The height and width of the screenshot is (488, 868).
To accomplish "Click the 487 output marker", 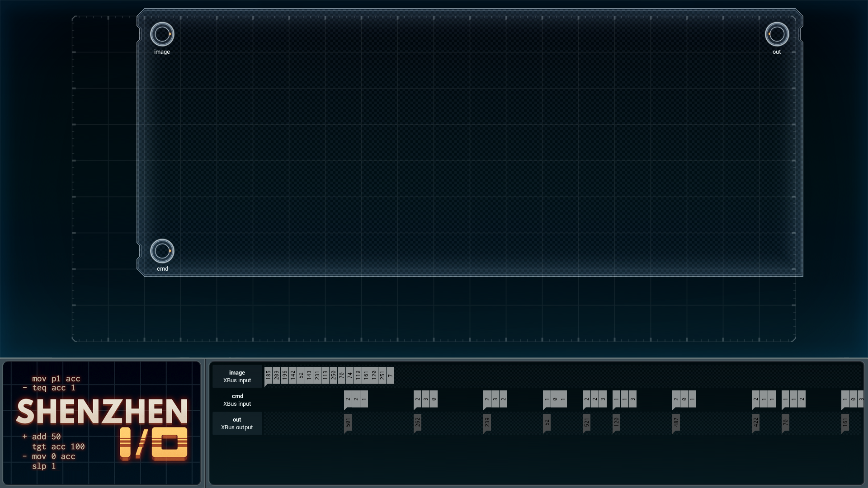I will coord(676,423).
